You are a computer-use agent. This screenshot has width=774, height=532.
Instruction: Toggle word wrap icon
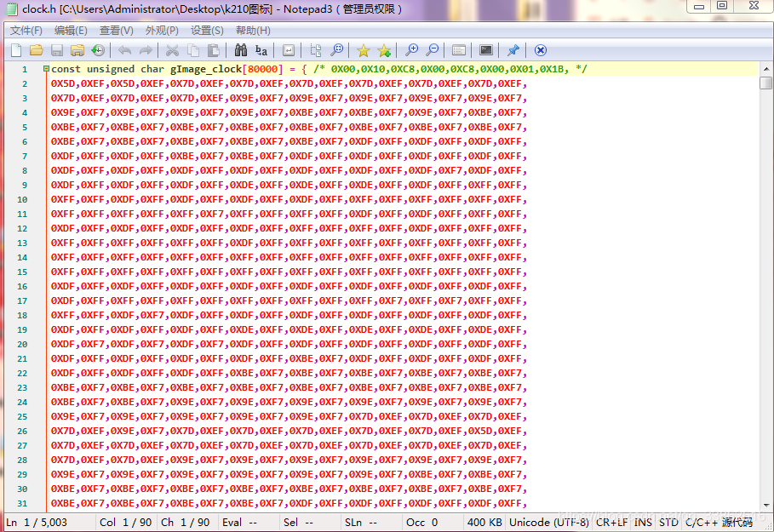[289, 50]
